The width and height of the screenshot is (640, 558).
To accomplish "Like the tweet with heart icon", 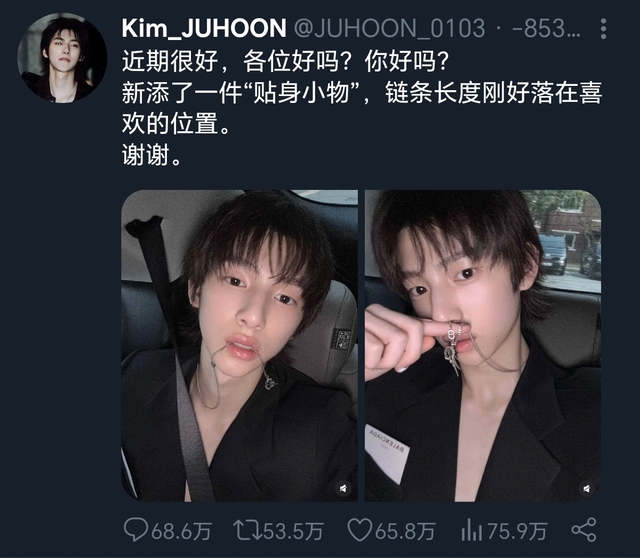I will 360,530.
